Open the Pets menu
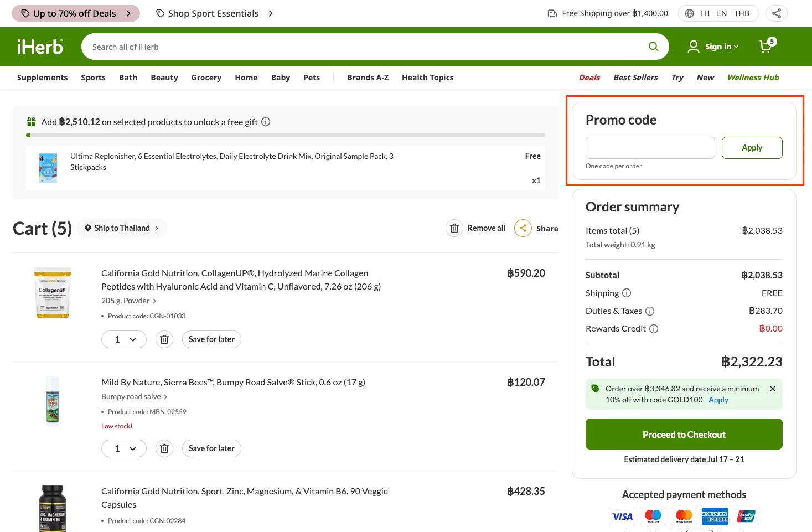The width and height of the screenshot is (812, 532). [x=312, y=78]
